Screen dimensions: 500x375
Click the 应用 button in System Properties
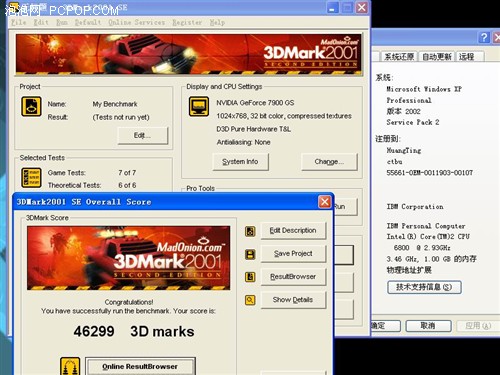(478, 326)
